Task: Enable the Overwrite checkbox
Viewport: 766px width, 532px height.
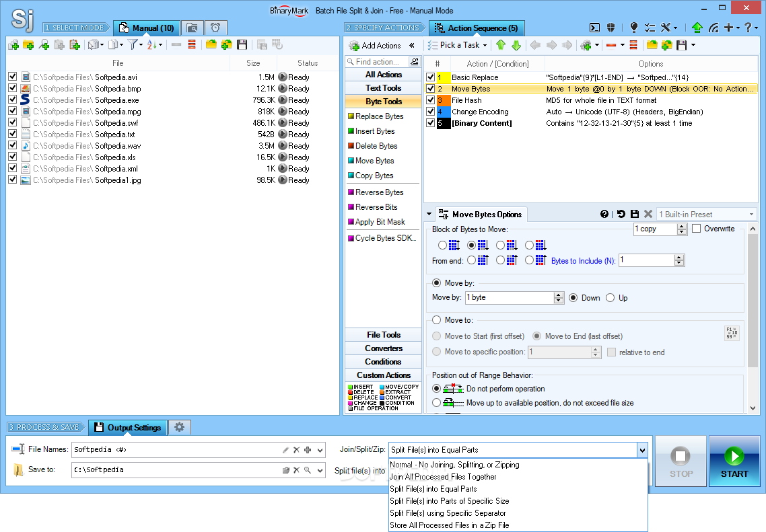Action: (x=697, y=229)
